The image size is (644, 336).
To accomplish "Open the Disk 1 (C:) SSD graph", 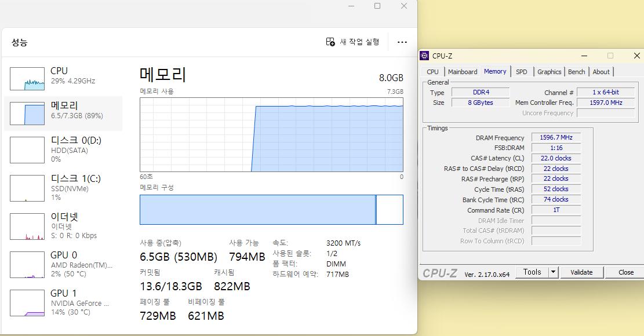I will tap(27, 188).
